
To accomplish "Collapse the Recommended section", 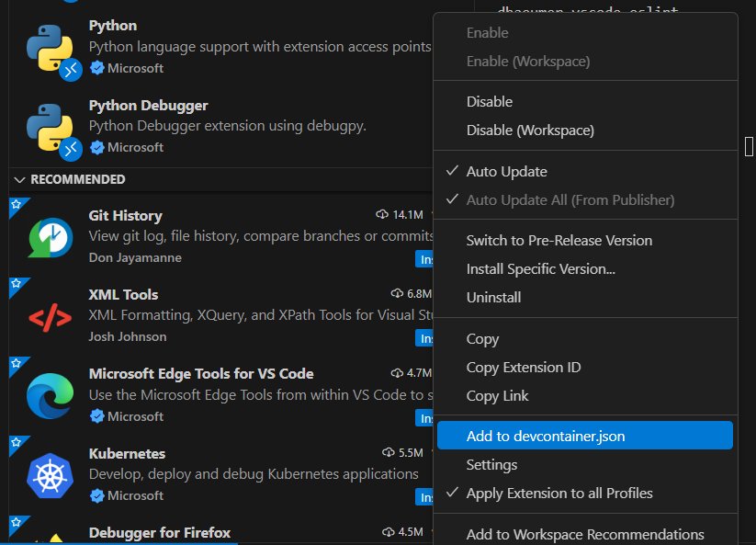I will click(20, 180).
